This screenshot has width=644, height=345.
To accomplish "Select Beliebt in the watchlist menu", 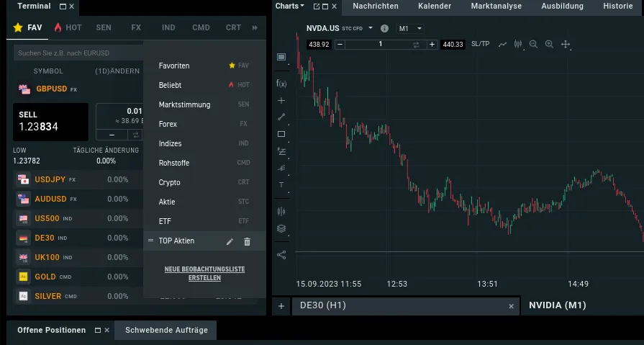I will coord(204,85).
